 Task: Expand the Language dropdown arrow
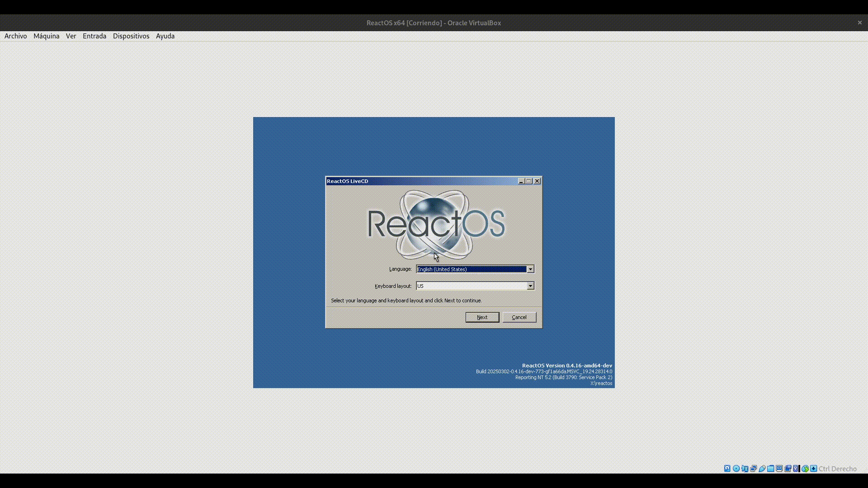(530, 269)
